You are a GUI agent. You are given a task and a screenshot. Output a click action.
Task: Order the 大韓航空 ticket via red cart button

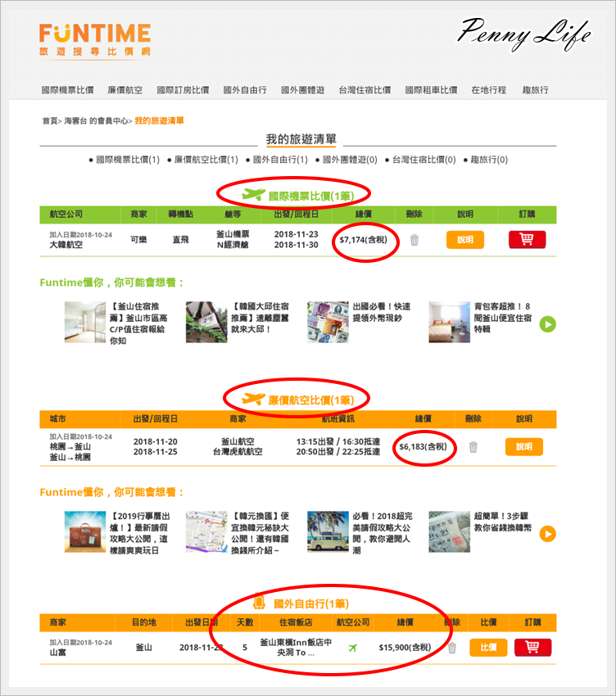[528, 240]
